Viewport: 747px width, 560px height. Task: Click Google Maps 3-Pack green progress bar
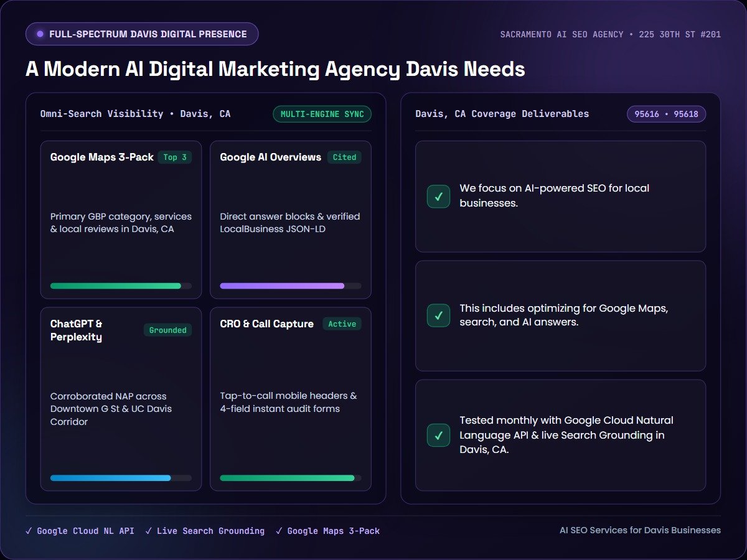pyautogui.click(x=121, y=286)
